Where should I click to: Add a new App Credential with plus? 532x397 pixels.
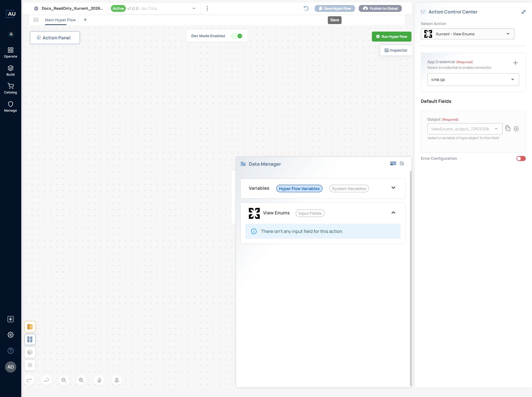(515, 63)
